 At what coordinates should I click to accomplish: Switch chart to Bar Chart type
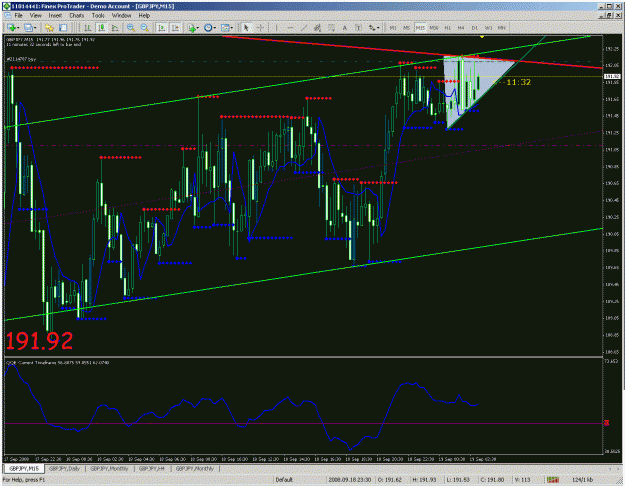point(87,28)
